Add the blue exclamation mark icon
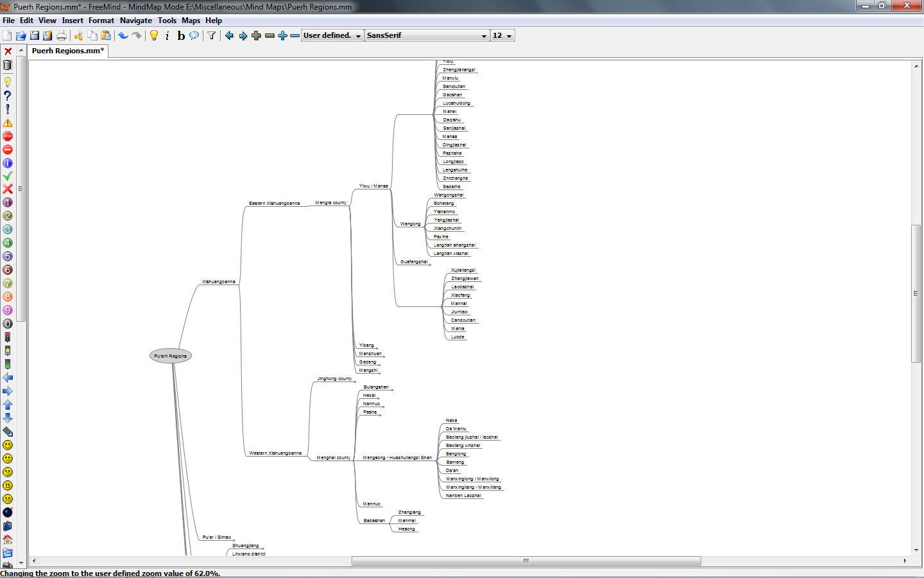The width and height of the screenshot is (924, 578). pyautogui.click(x=8, y=109)
